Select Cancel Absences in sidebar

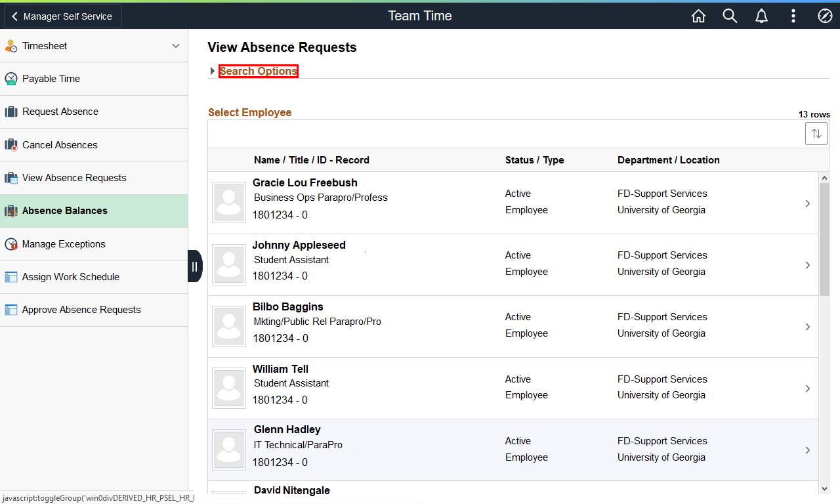94,145
